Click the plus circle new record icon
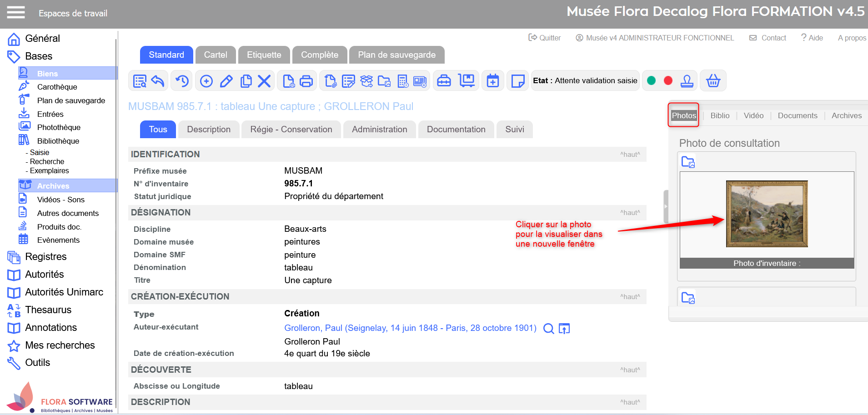Screen dimensions: 868x415 [x=206, y=81]
